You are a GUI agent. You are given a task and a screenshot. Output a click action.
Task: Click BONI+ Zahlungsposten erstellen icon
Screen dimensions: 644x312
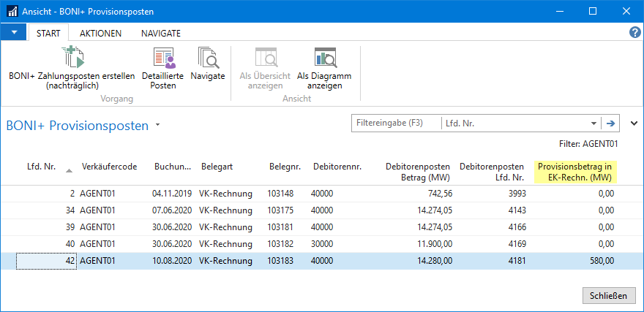72,58
